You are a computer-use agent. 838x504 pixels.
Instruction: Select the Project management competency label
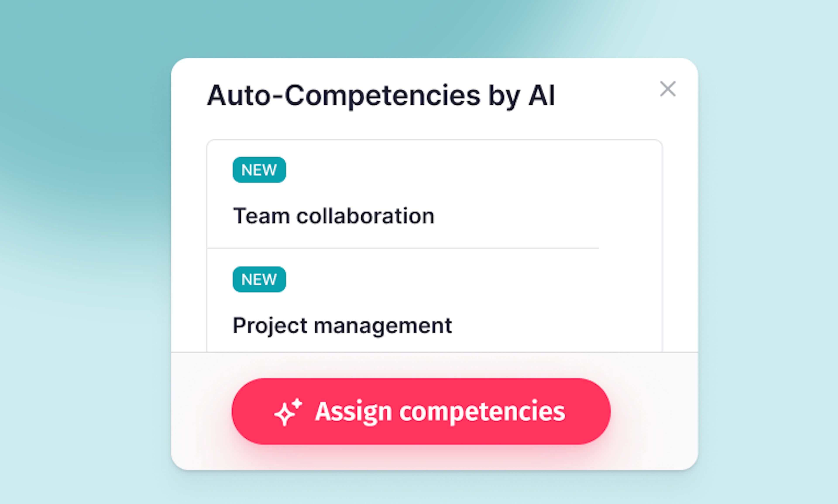[342, 325]
